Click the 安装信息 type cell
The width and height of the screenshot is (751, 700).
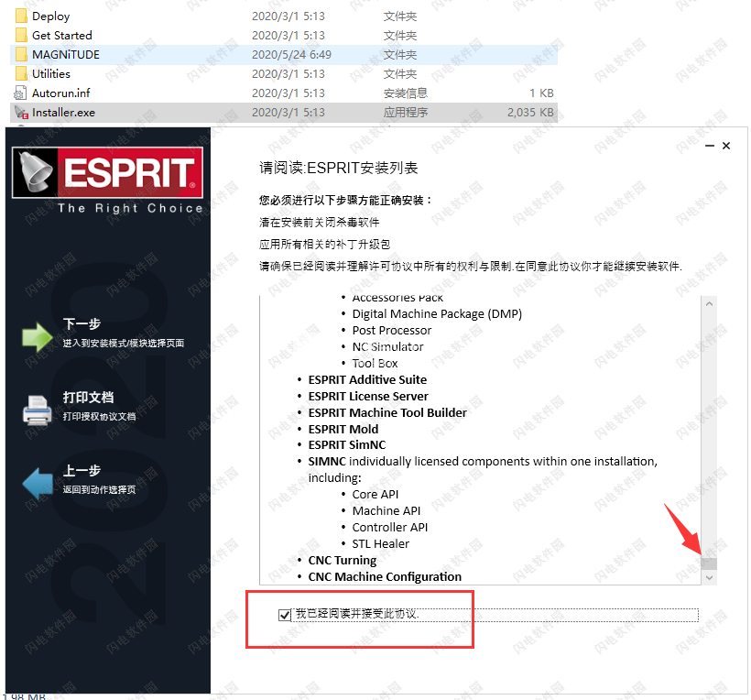click(405, 93)
